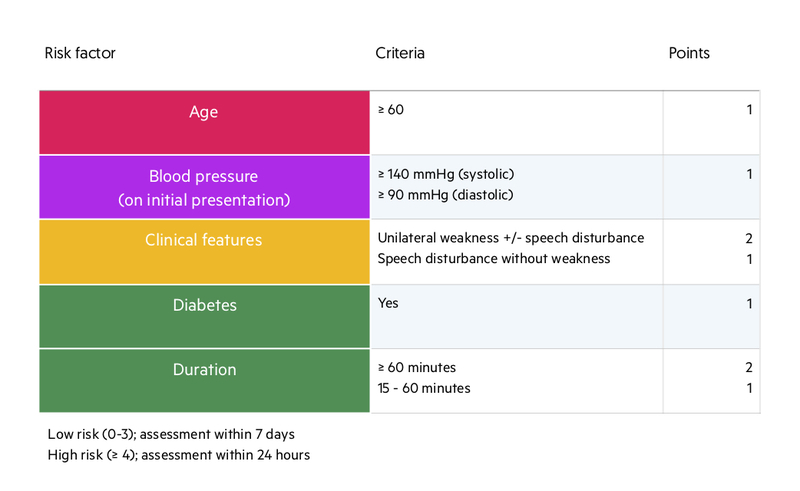The height and width of the screenshot is (491, 800).
Task: Click the ≥ 60 age criterion
Action: (391, 110)
